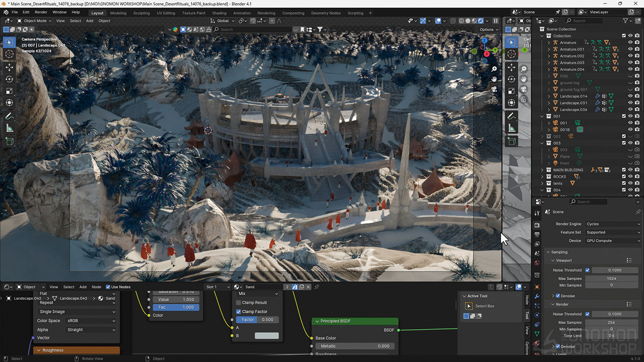Adjust the Mix node Factor slider
Screen dimensions: 644x362
click(x=257, y=320)
